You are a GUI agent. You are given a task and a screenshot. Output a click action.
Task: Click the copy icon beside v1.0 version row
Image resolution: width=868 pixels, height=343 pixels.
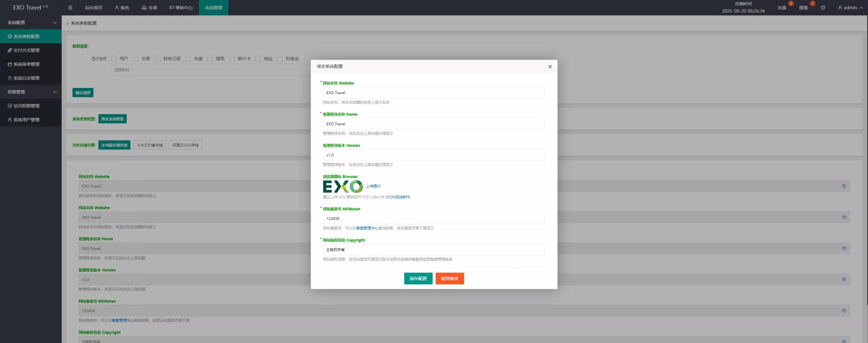click(x=844, y=280)
